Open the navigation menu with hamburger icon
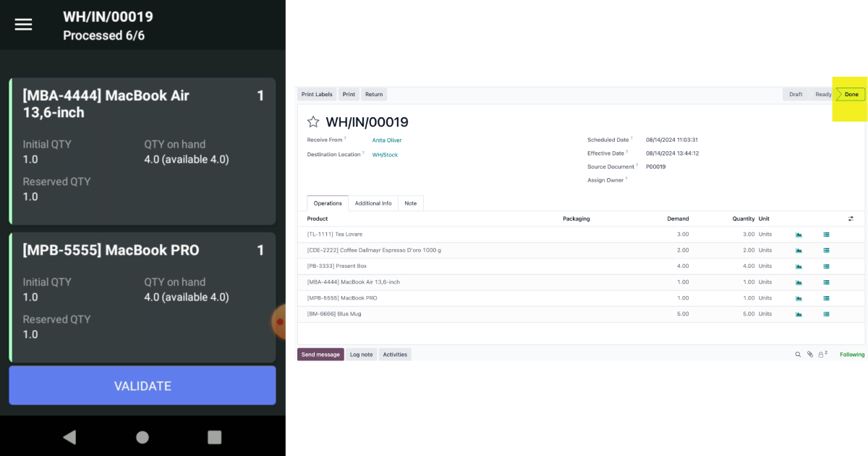This screenshot has width=868, height=456. click(23, 24)
